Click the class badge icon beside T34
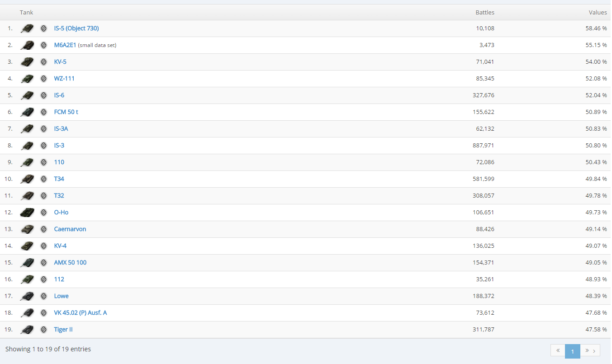This screenshot has height=364, width=612. [x=43, y=179]
